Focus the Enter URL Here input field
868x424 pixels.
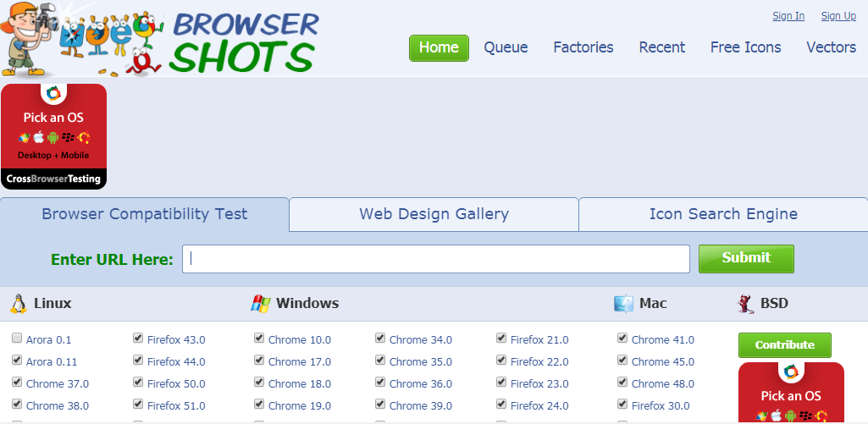click(436, 259)
